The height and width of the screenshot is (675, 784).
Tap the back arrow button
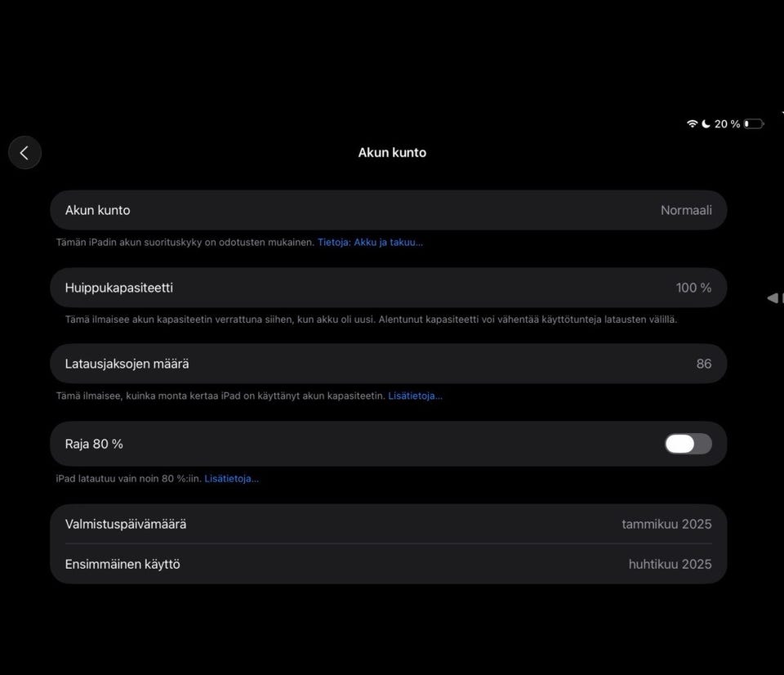pyautogui.click(x=24, y=153)
